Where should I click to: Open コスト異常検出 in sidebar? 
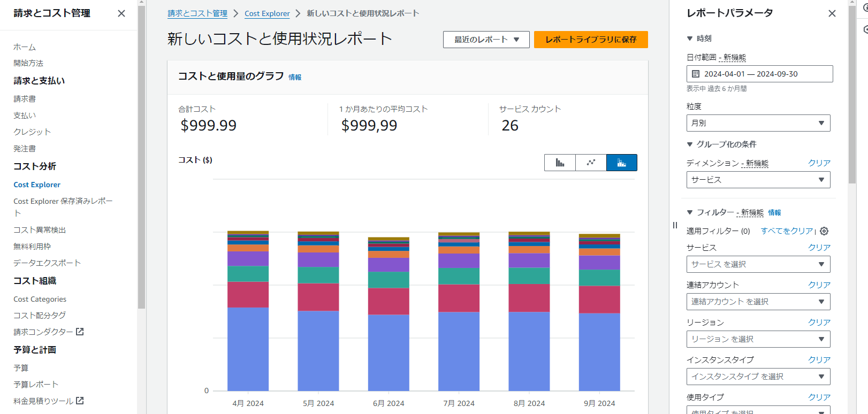(x=40, y=230)
